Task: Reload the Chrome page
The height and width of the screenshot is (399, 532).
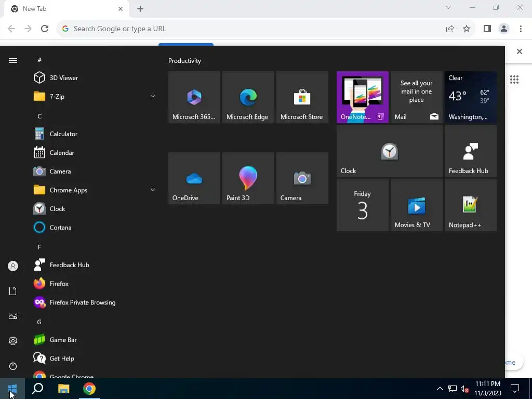Action: [45, 29]
